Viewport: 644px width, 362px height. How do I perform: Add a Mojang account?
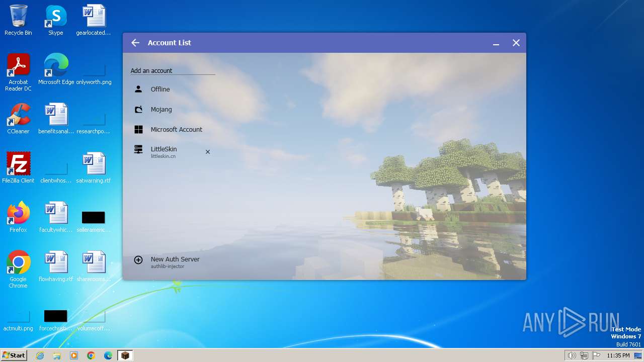pos(173,109)
